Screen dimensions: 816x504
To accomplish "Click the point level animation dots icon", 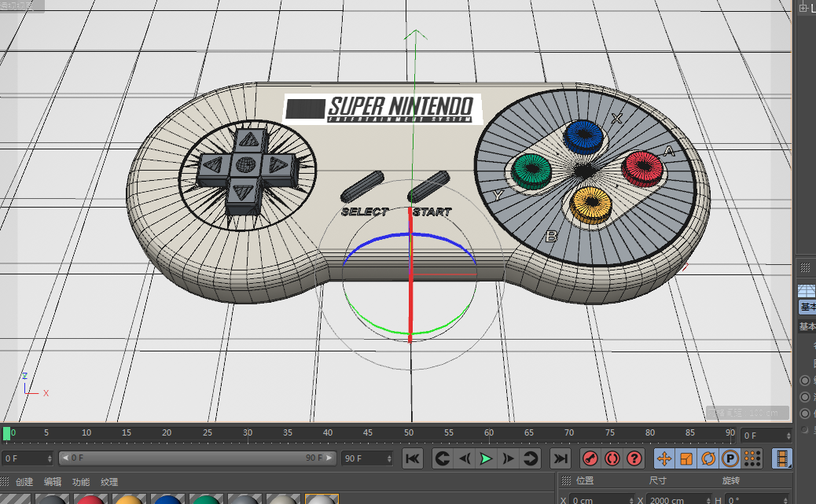I will pos(752,458).
